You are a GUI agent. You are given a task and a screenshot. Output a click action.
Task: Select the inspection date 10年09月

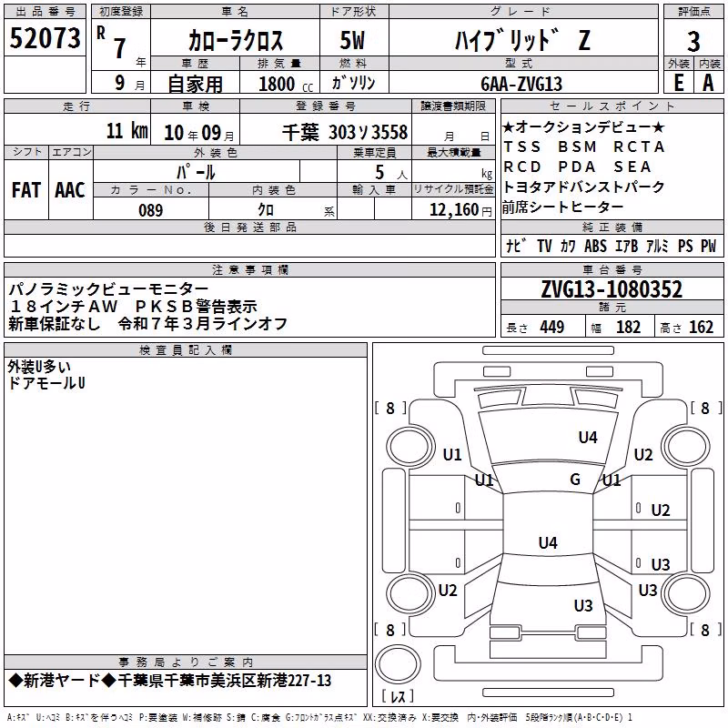click(199, 133)
